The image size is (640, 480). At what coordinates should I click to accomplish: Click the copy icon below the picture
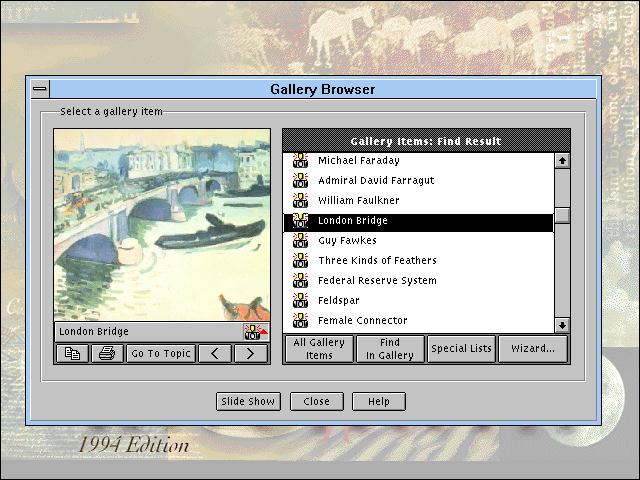tap(72, 353)
